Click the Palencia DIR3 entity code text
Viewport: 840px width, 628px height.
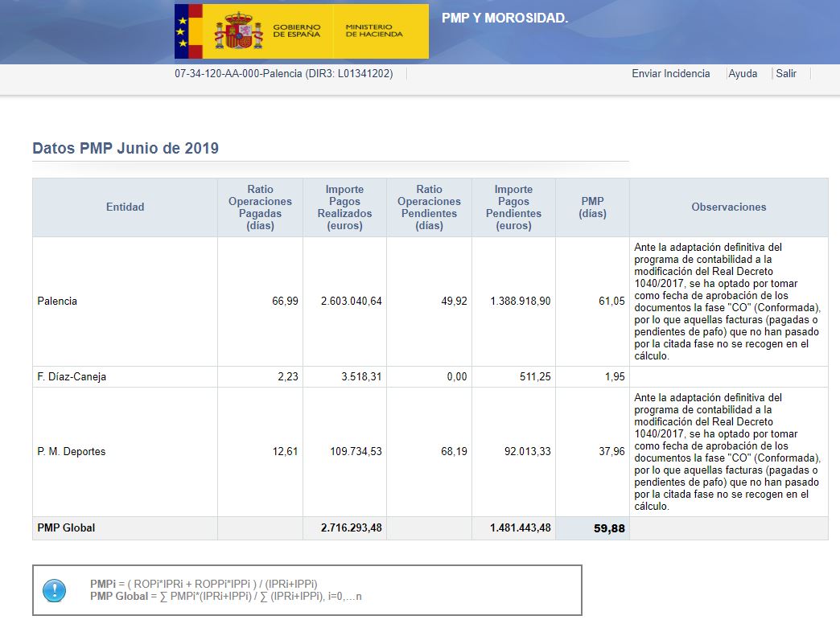(283, 73)
